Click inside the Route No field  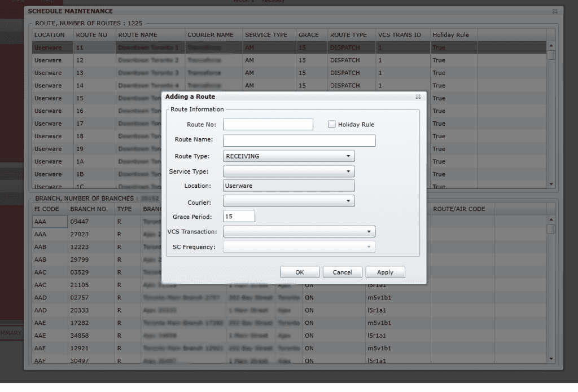coord(268,124)
